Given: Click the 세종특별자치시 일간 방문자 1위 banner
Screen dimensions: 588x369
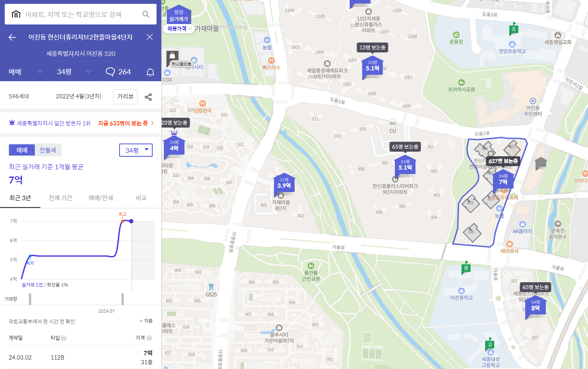Looking at the screenshot, I should pyautogui.click(x=50, y=123).
